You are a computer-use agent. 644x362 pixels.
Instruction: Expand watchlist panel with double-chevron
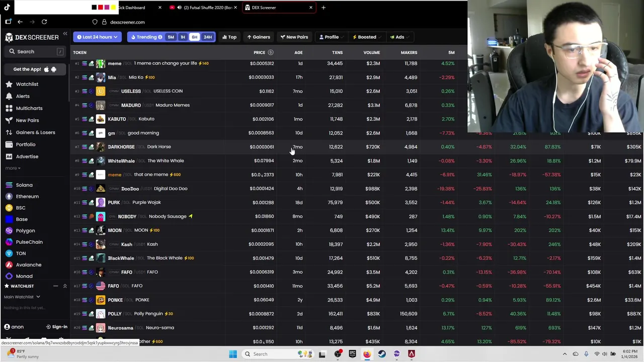[x=65, y=286]
